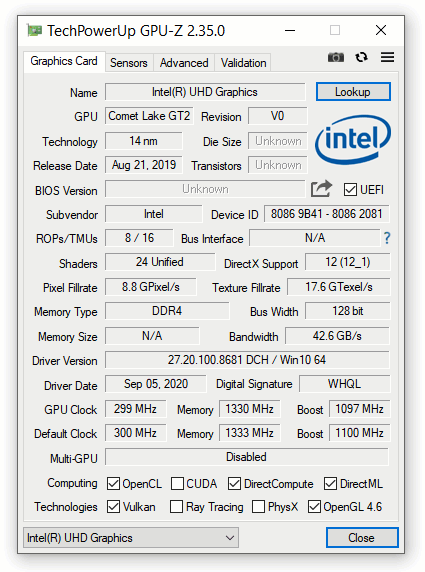Click the Intel logo image
This screenshot has height=572, width=425.
point(352,140)
